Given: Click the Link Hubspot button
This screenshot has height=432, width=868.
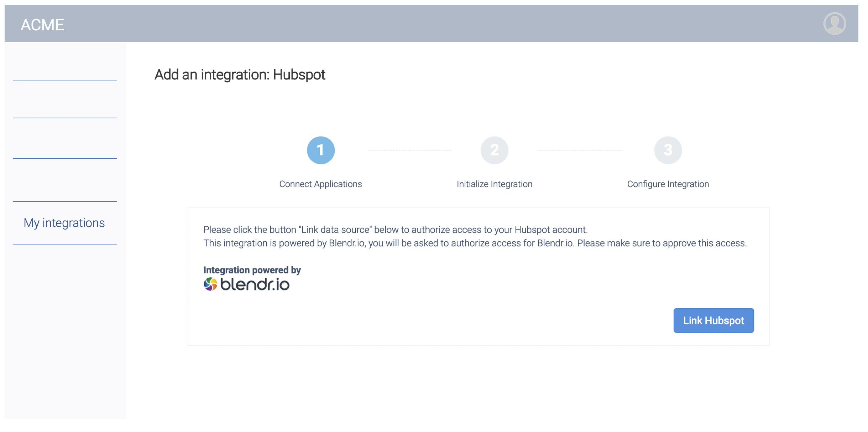Looking at the screenshot, I should tap(713, 320).
